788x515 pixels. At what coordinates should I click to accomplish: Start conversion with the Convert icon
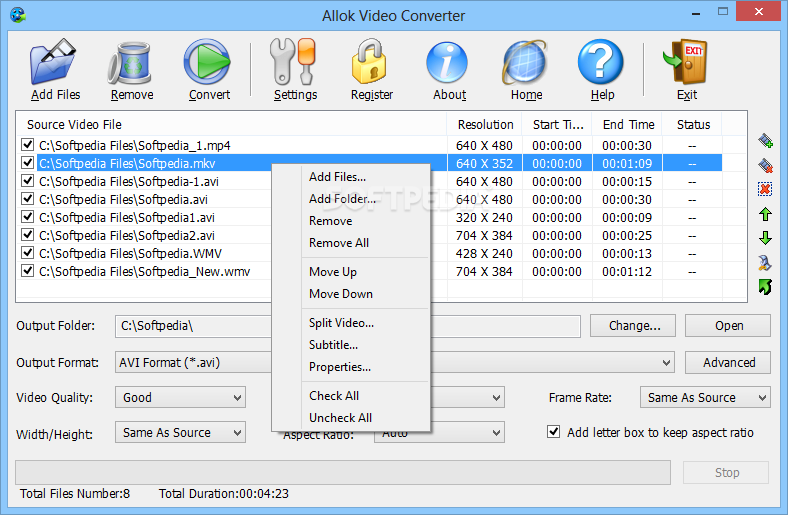(x=207, y=62)
